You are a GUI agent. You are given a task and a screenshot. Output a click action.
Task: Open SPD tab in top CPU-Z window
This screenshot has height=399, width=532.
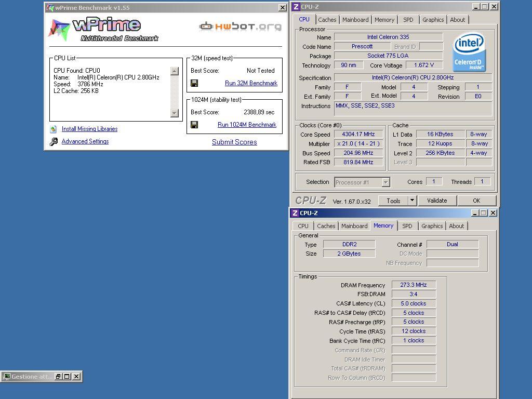(x=408, y=20)
